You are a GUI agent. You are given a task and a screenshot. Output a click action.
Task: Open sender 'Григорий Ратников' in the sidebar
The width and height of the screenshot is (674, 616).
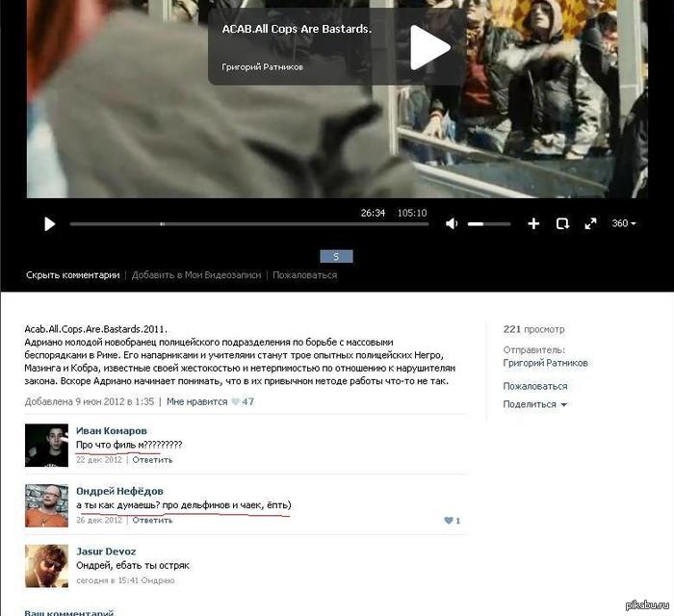pos(545,363)
